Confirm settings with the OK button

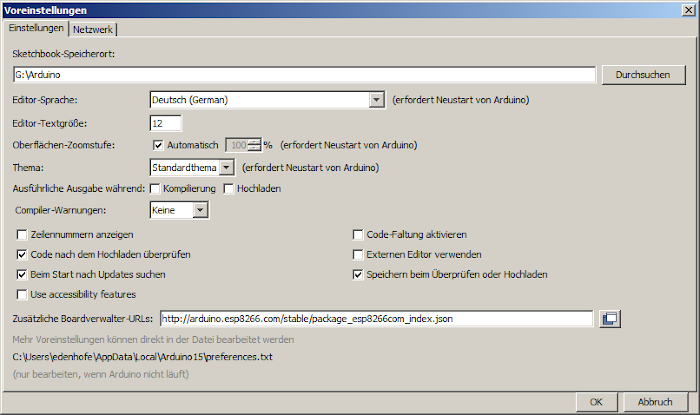point(595,401)
